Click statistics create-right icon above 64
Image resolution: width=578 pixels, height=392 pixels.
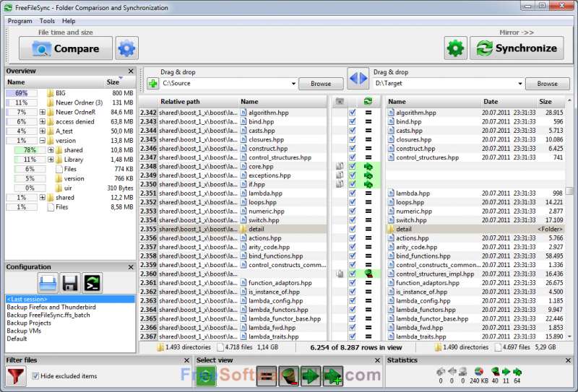(517, 372)
